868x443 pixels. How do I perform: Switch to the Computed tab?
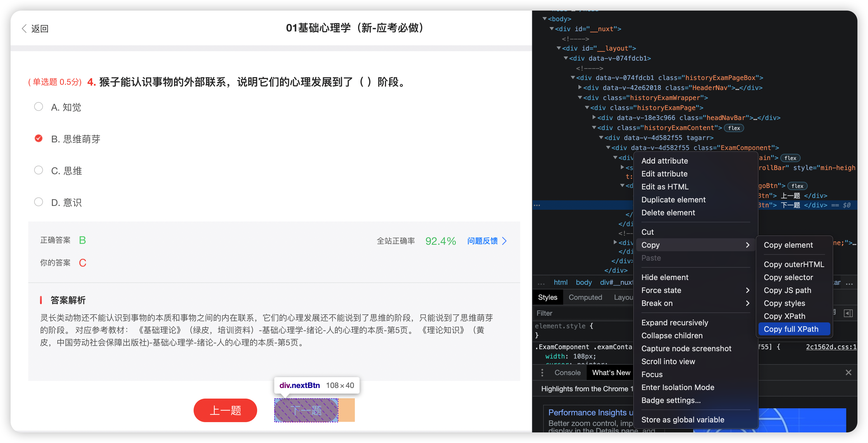pyautogui.click(x=585, y=297)
